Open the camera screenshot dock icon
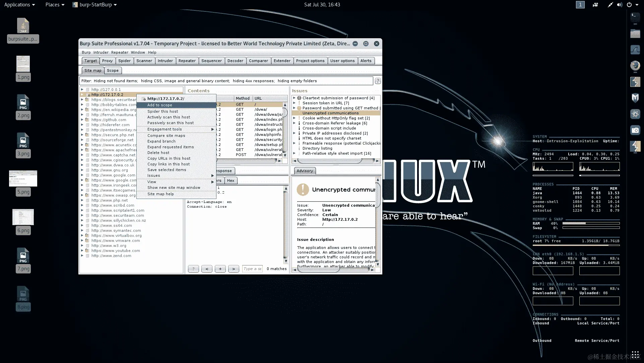 pyautogui.click(x=635, y=130)
